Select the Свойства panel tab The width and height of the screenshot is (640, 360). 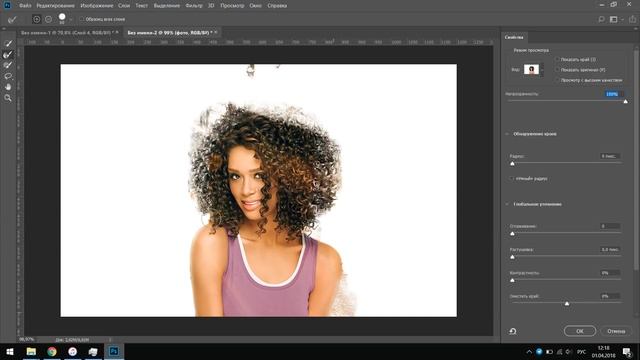point(514,37)
